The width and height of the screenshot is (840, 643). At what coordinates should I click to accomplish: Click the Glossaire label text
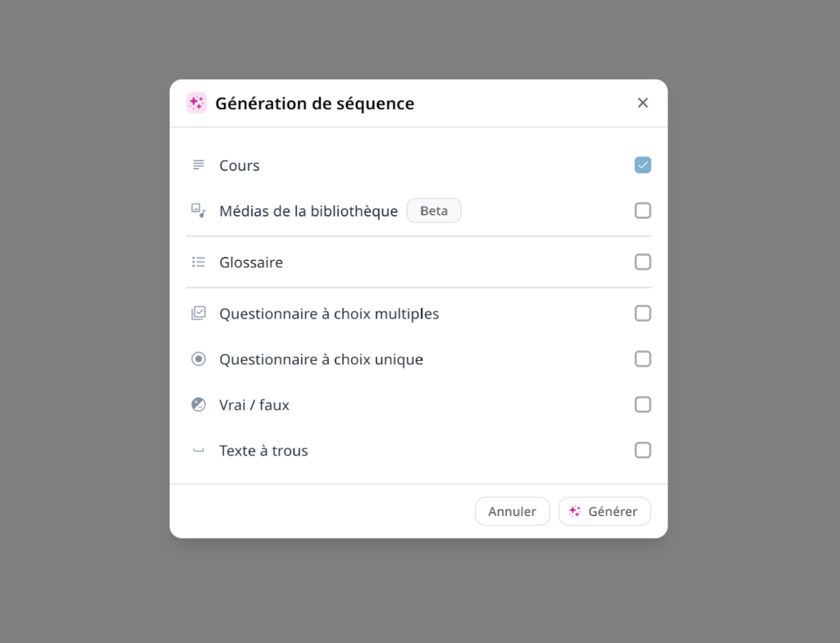click(x=251, y=262)
